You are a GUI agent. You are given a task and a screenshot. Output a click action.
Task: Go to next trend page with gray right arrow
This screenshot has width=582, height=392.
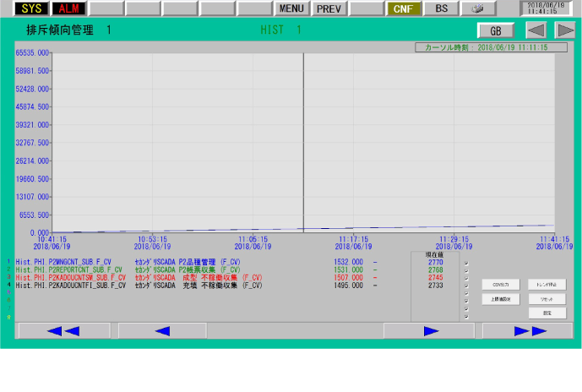click(565, 30)
